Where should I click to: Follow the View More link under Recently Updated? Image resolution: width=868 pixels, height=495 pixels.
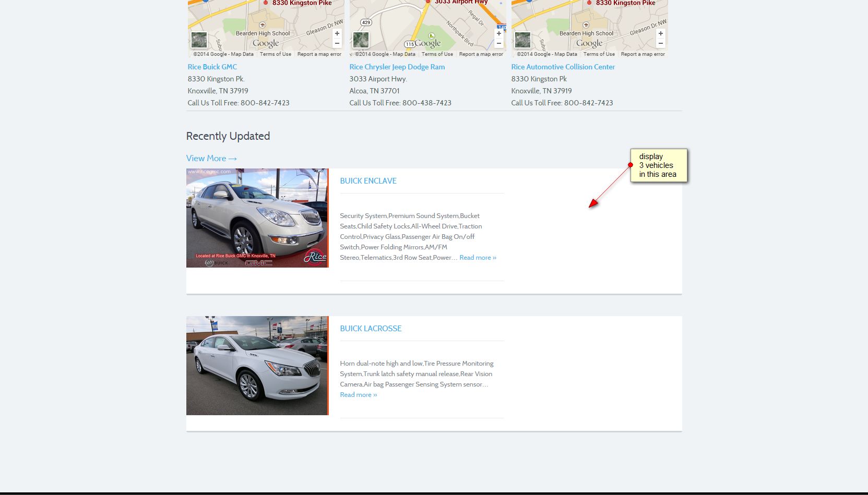point(211,158)
